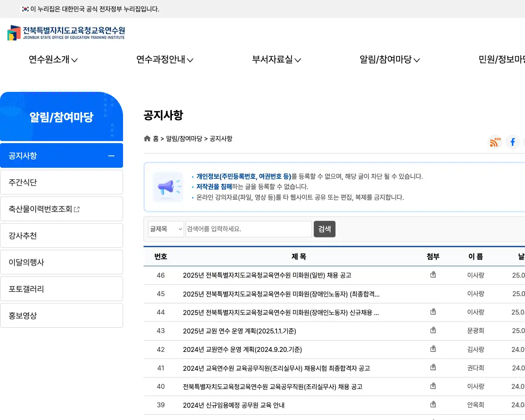
Task: Open the attachment icon for post 39
Action: click(433, 405)
